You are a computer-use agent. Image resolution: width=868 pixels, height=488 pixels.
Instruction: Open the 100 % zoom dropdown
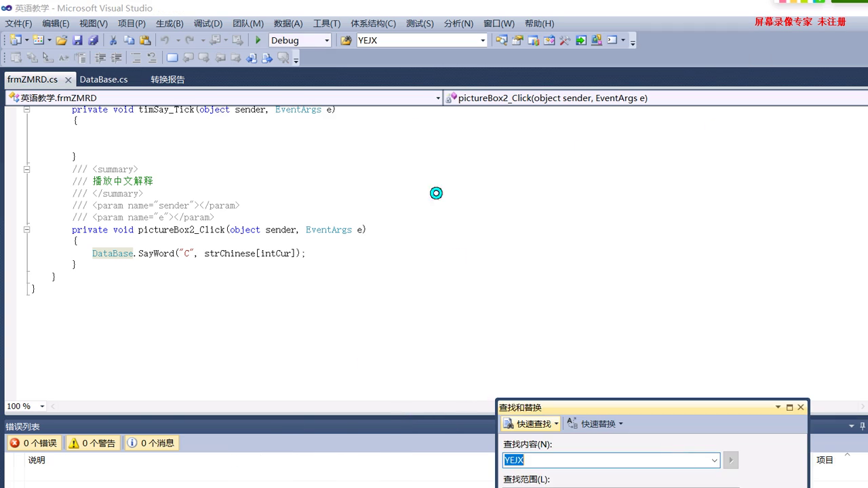(x=42, y=406)
